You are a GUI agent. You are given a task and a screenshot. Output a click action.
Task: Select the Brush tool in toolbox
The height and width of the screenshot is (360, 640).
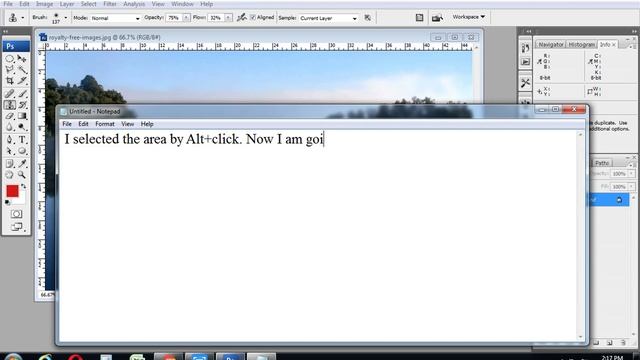point(22,94)
